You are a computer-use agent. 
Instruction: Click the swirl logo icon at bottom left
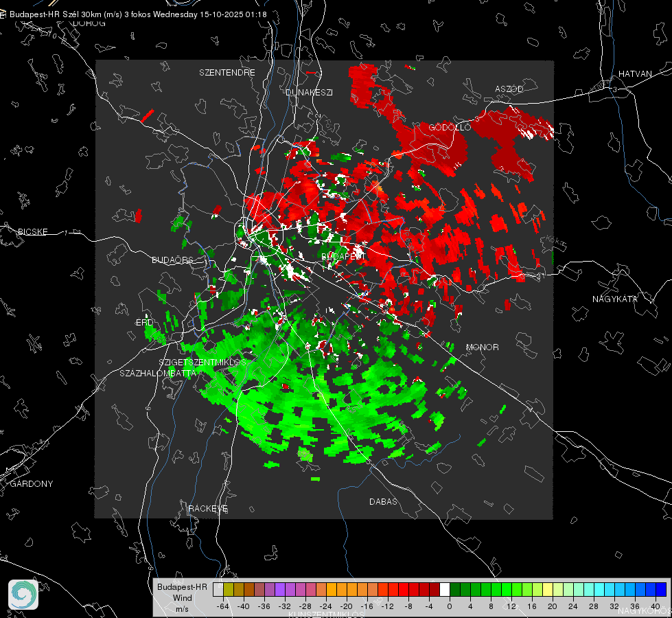tap(23, 595)
